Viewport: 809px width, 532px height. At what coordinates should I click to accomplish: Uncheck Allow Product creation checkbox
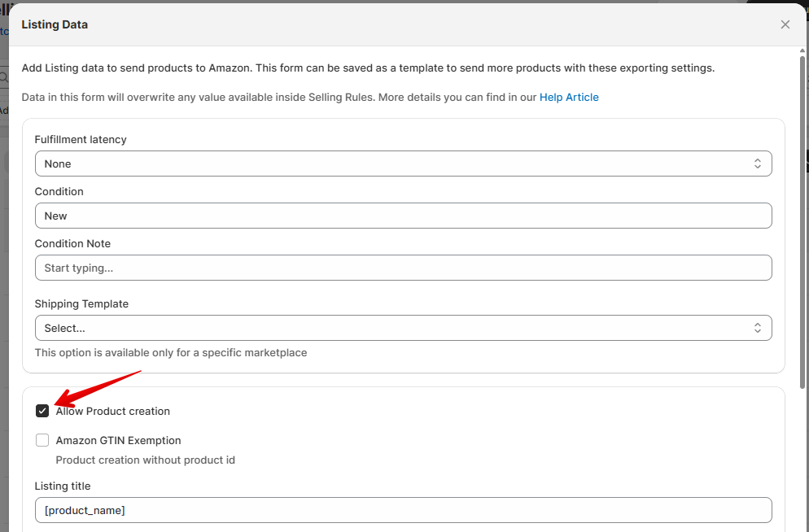tap(42, 411)
